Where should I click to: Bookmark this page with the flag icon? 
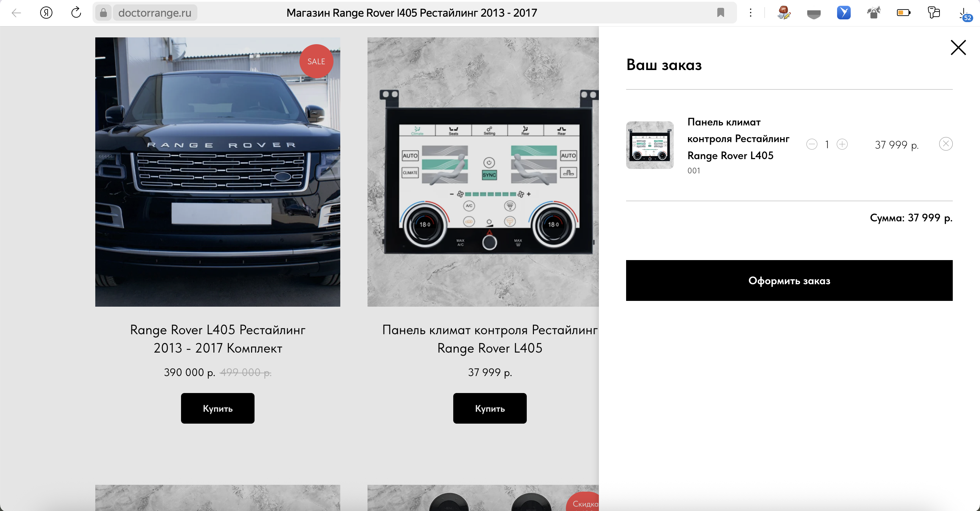pos(721,13)
